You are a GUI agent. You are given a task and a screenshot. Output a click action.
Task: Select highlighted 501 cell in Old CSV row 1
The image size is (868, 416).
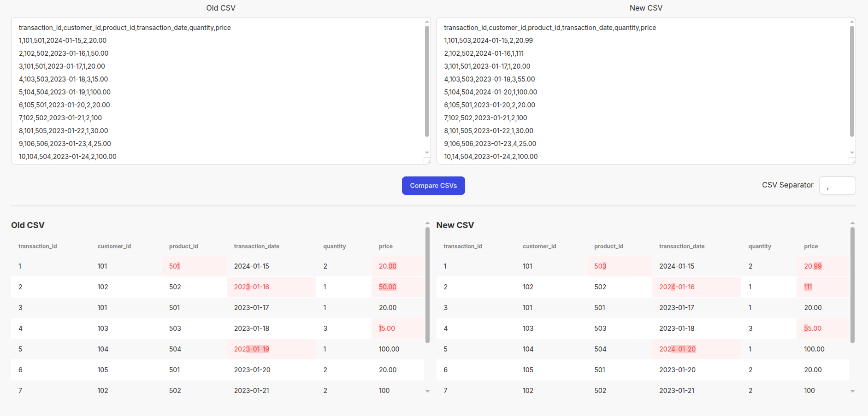click(x=194, y=266)
